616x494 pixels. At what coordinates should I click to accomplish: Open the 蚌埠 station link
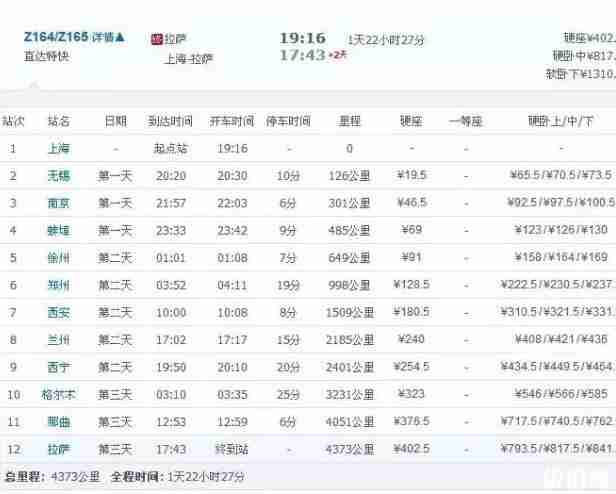pos(59,230)
